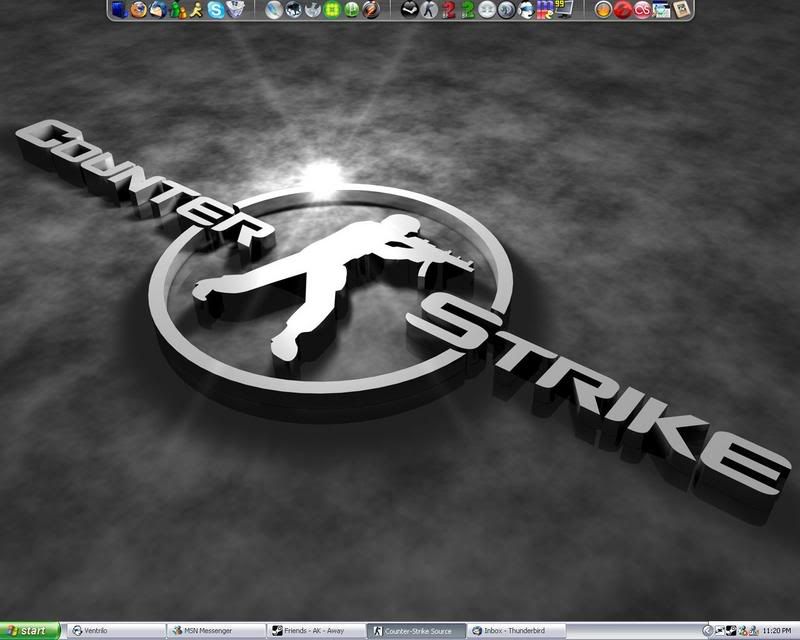Open the monitor icon showing 99
The height and width of the screenshot is (640, 800).
click(564, 10)
